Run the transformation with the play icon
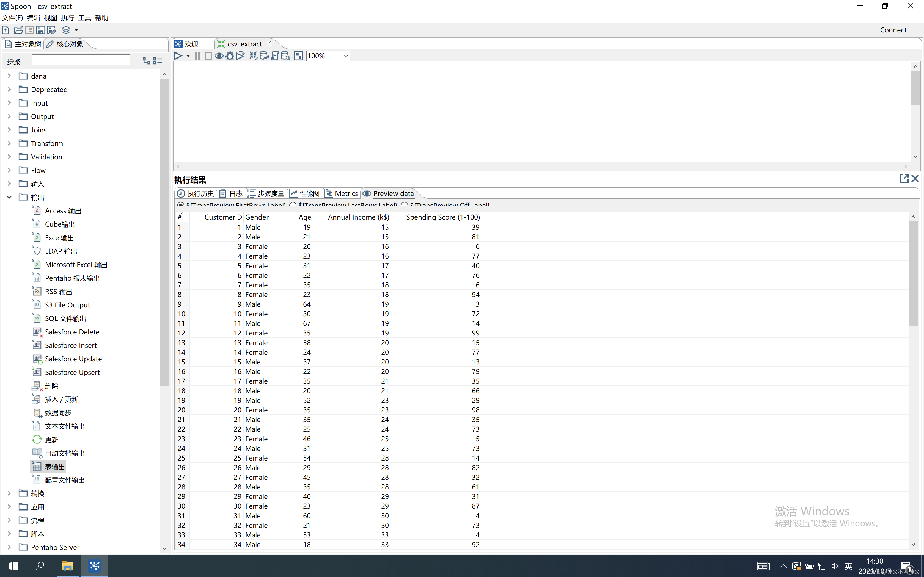This screenshot has height=577, width=924. 178,56
